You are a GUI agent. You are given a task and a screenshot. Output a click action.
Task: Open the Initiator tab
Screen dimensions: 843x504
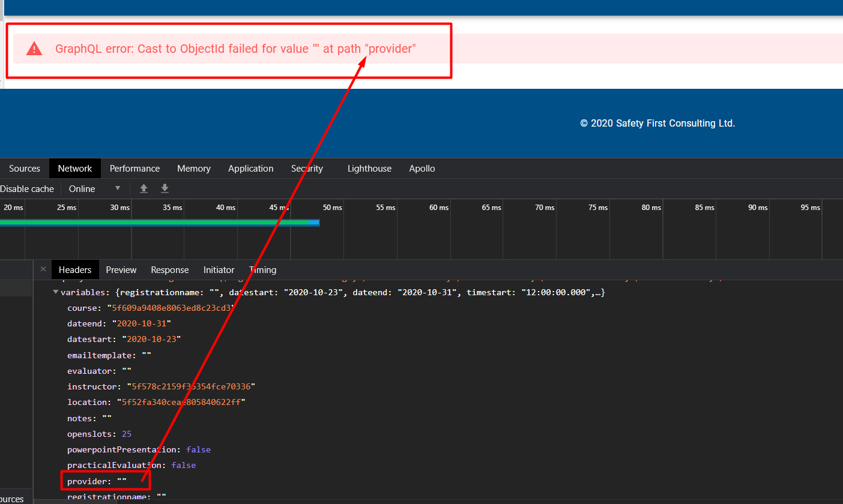tap(219, 269)
